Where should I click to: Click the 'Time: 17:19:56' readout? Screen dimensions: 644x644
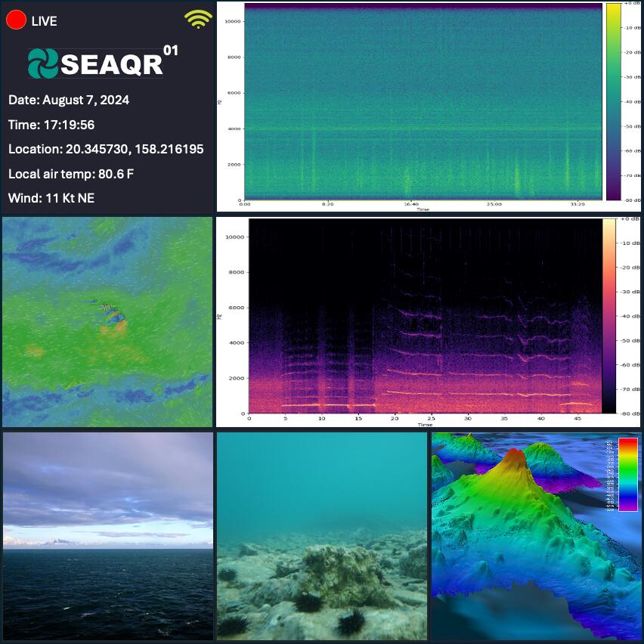51,125
